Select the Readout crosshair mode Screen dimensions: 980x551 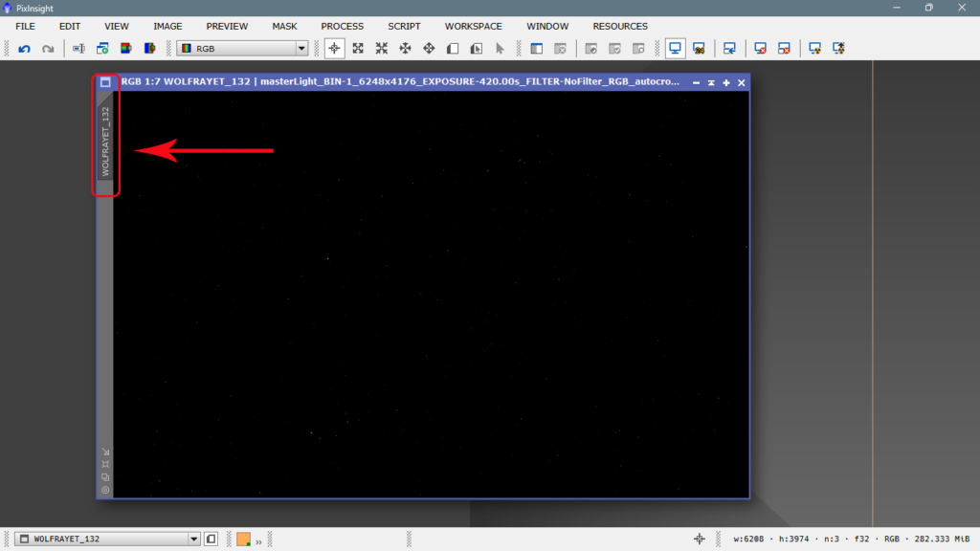point(334,49)
